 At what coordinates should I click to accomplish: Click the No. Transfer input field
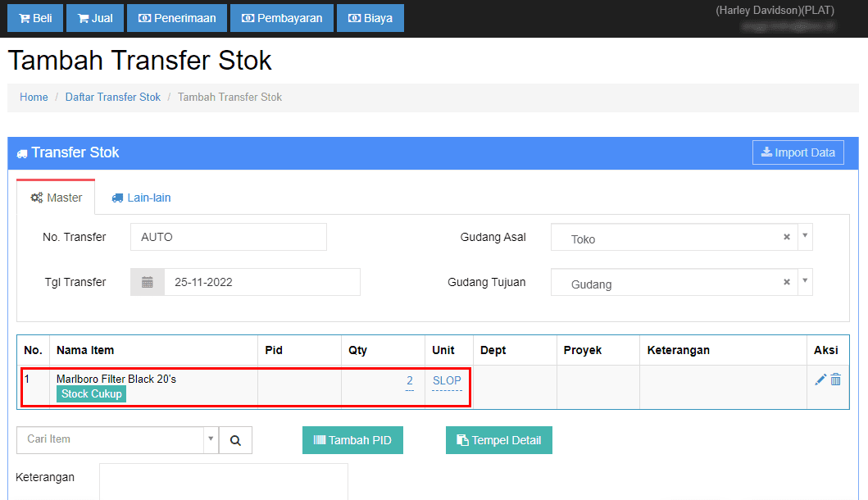point(228,237)
